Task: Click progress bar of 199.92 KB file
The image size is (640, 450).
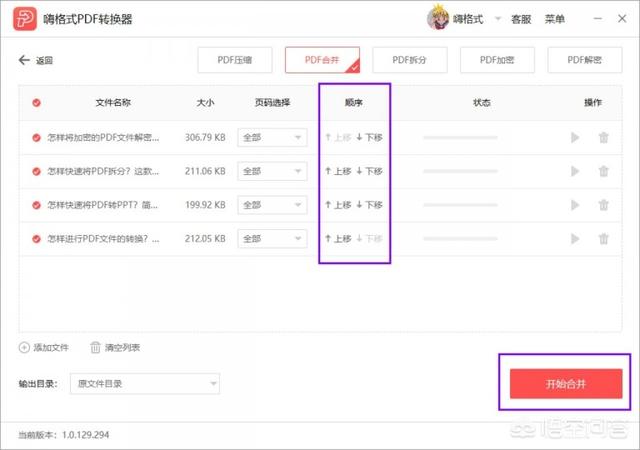Action: [x=460, y=205]
